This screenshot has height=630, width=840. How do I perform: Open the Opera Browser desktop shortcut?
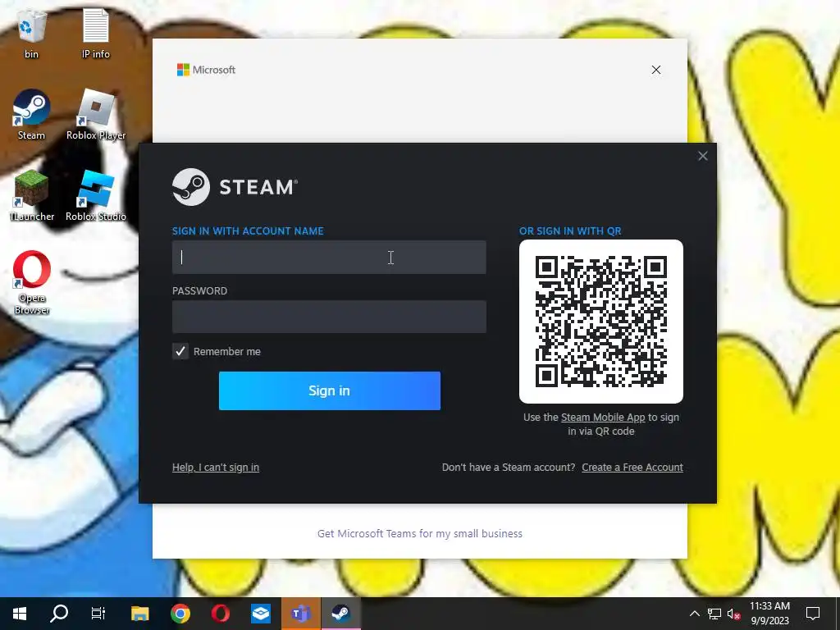point(32,282)
